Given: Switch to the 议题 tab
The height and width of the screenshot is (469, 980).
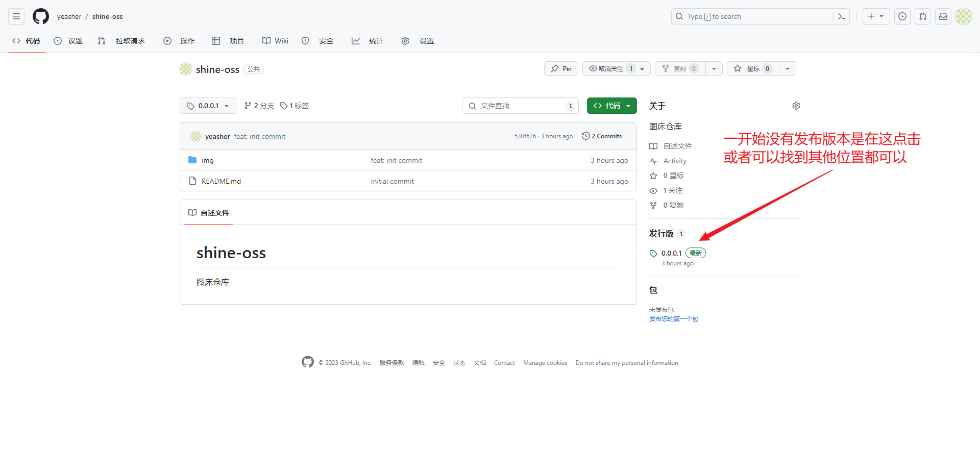Looking at the screenshot, I should click(68, 41).
